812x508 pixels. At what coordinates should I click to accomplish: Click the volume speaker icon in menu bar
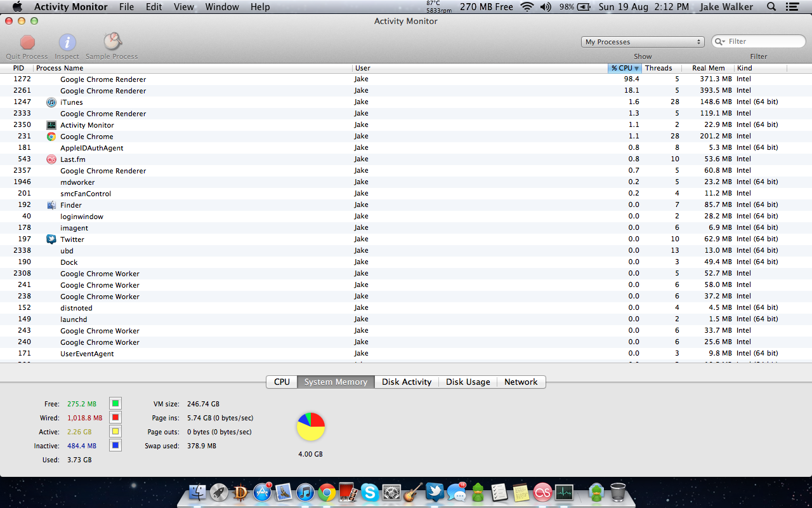546,7
